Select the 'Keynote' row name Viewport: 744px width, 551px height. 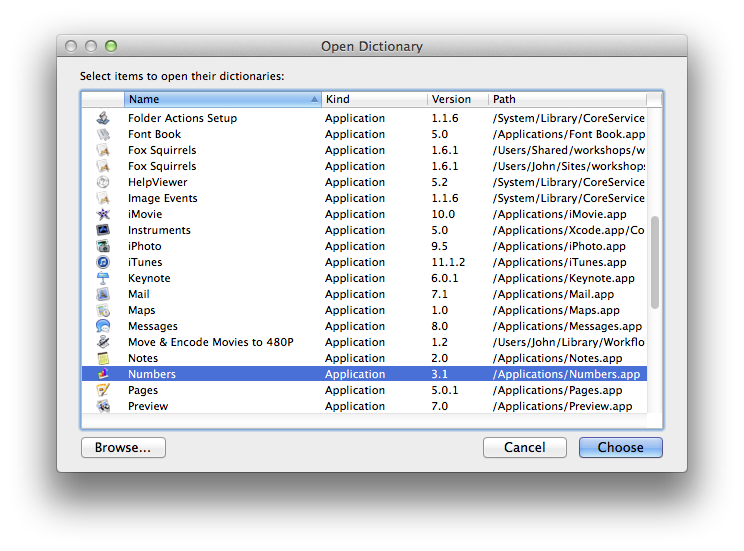[149, 278]
